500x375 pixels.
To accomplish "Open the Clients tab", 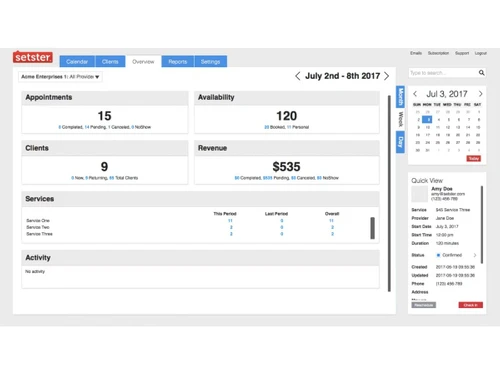I will point(110,62).
